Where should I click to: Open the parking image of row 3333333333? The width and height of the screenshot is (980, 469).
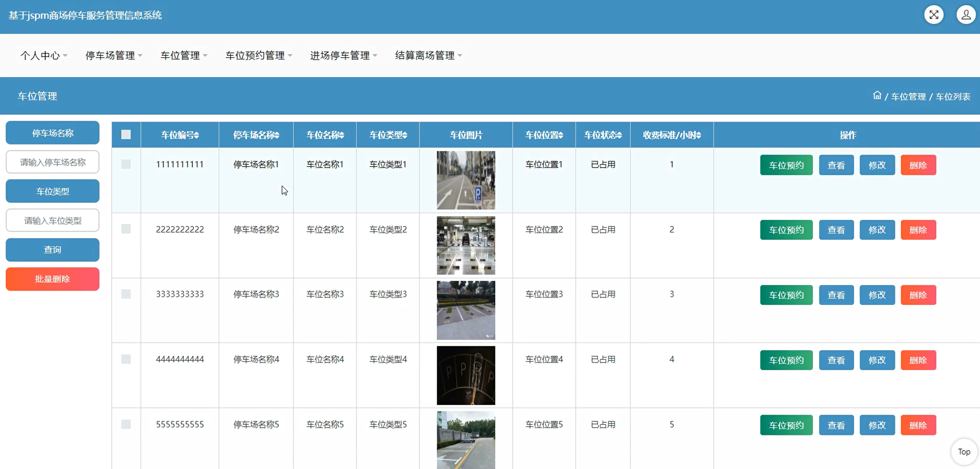(466, 310)
